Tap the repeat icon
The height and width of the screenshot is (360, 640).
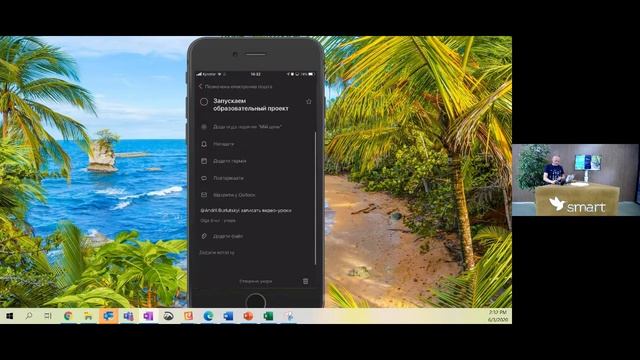point(204,178)
